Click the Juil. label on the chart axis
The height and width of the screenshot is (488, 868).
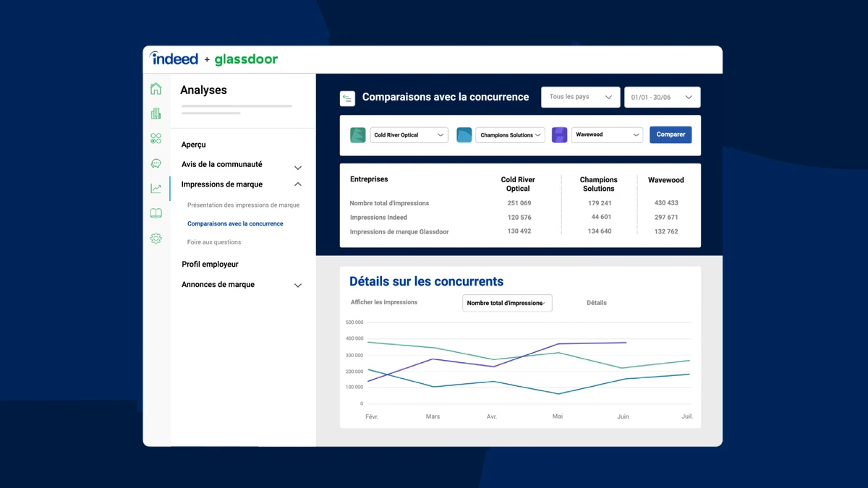point(687,416)
